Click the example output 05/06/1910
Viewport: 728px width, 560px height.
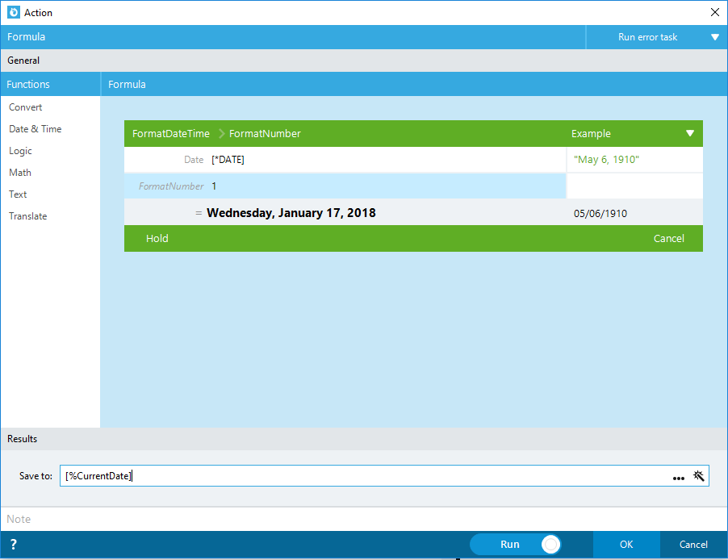point(600,214)
